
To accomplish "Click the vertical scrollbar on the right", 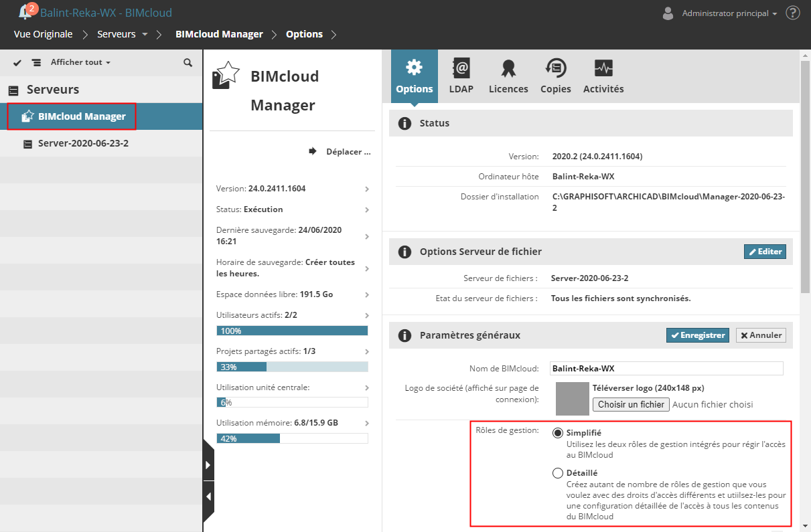I will point(806,176).
